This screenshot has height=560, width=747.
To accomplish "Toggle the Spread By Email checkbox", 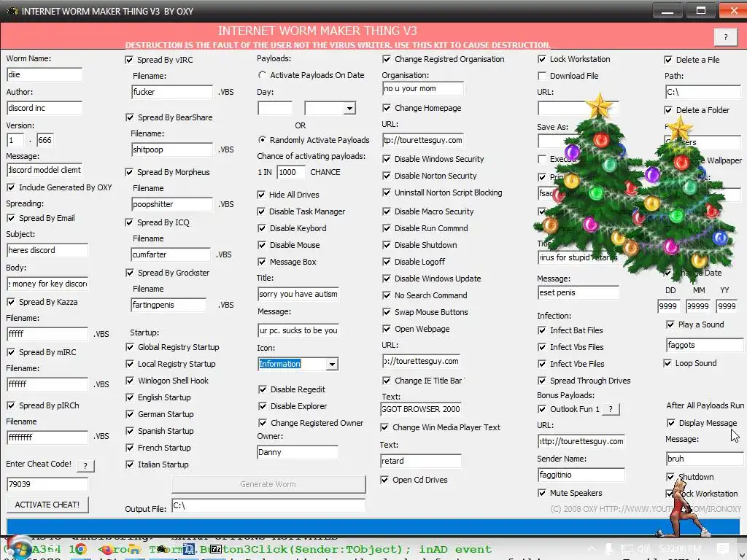I will (11, 218).
